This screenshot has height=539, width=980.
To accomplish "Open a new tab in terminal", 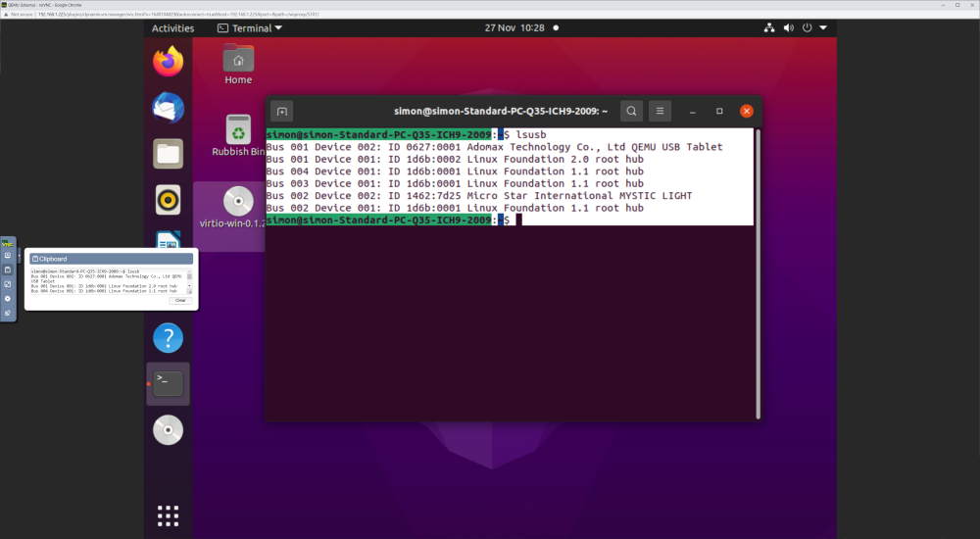I will tap(282, 112).
